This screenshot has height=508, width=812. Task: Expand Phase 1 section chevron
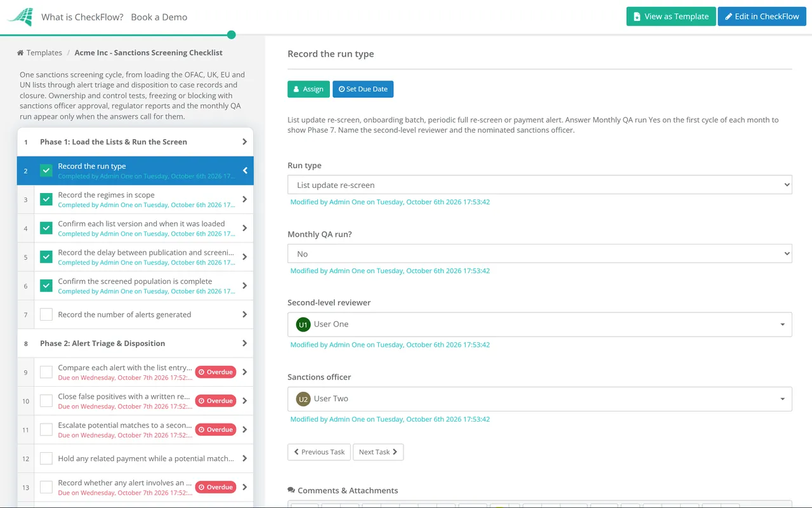click(245, 142)
